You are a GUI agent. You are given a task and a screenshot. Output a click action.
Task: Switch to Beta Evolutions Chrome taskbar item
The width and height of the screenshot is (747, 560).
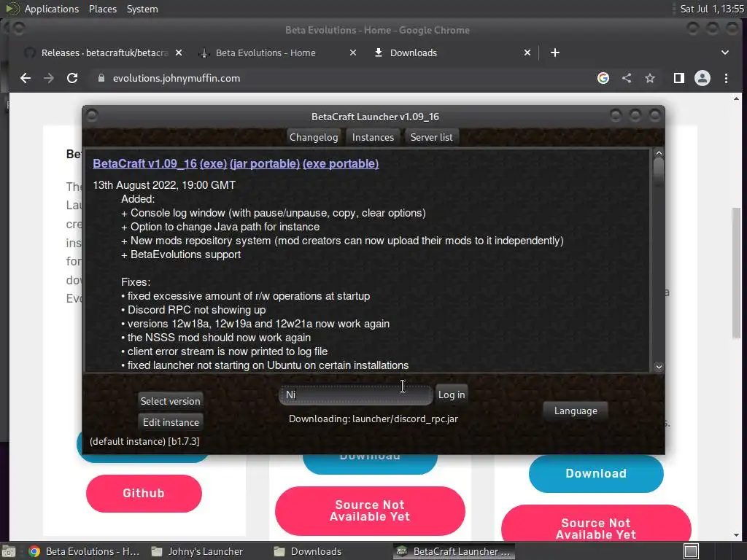point(84,551)
